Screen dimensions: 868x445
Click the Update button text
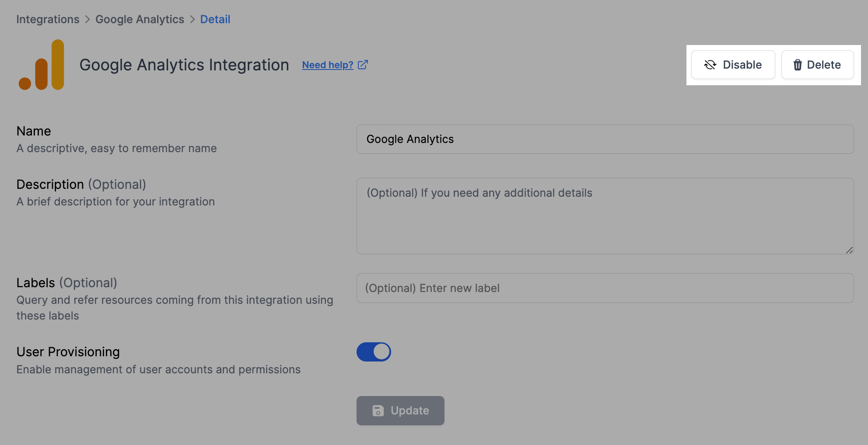pyautogui.click(x=409, y=410)
